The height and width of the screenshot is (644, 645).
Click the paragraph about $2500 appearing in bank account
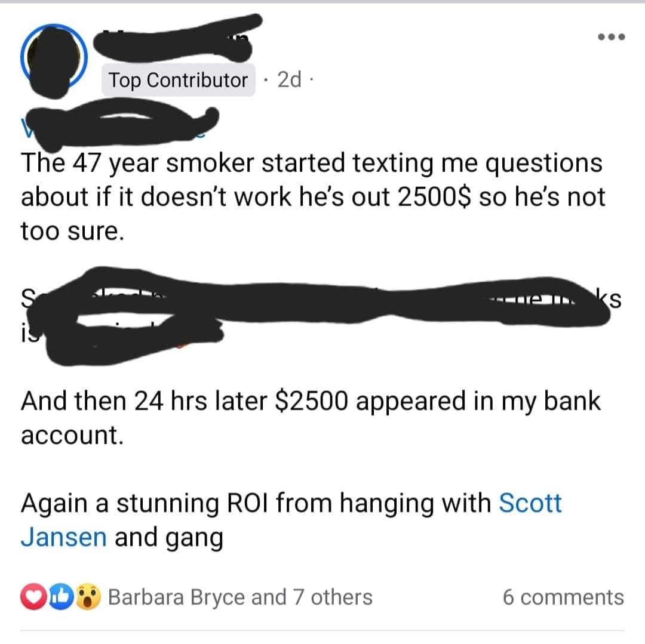pos(311,418)
